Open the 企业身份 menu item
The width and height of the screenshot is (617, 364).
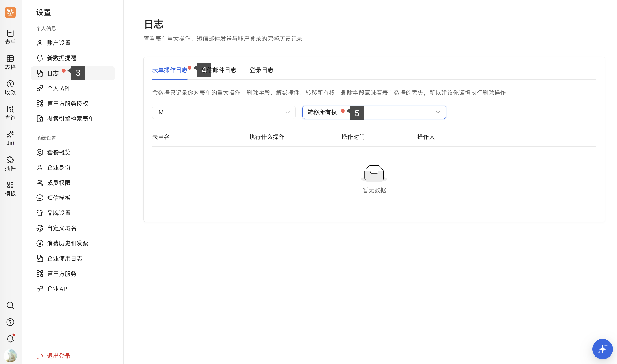pos(73,167)
